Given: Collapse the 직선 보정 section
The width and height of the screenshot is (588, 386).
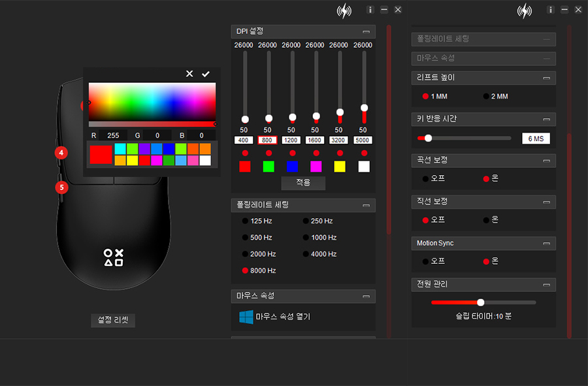Looking at the screenshot, I should coord(547,202).
